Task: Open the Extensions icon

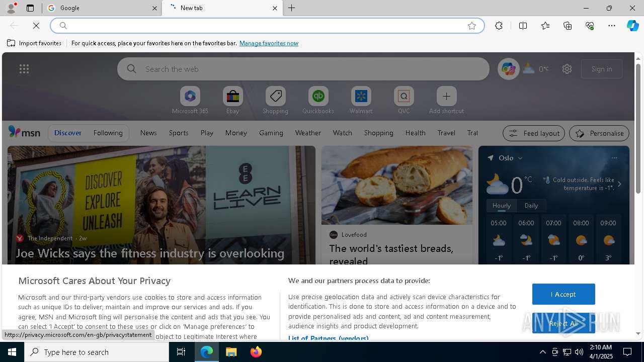Action: pos(499,26)
